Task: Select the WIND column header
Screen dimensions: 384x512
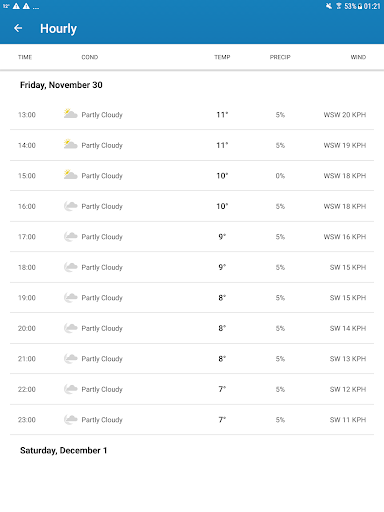Action: [358, 57]
